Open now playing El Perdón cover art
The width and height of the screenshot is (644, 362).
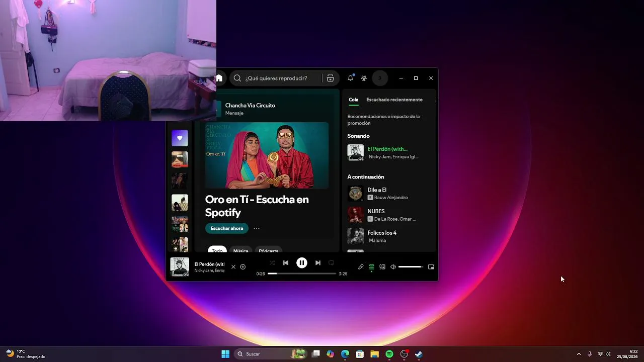180,267
